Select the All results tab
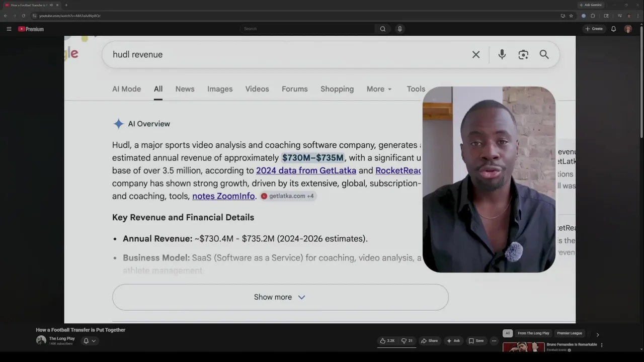This screenshot has height=362, width=644. point(158,89)
